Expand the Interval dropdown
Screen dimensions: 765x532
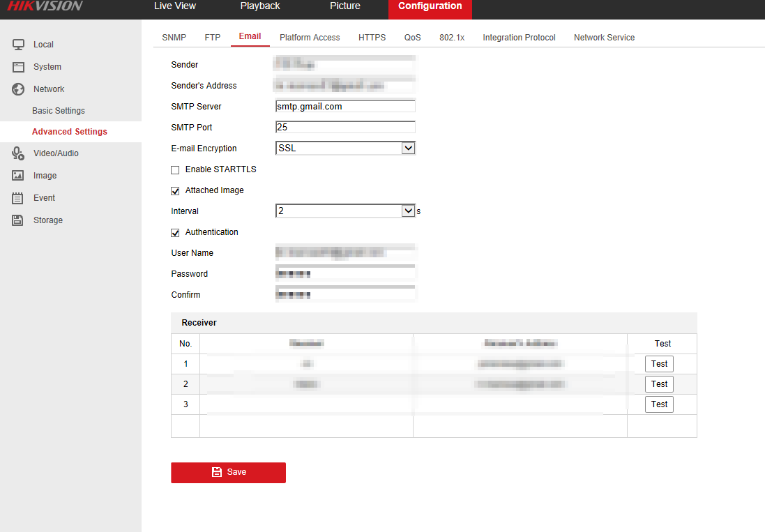click(345, 211)
